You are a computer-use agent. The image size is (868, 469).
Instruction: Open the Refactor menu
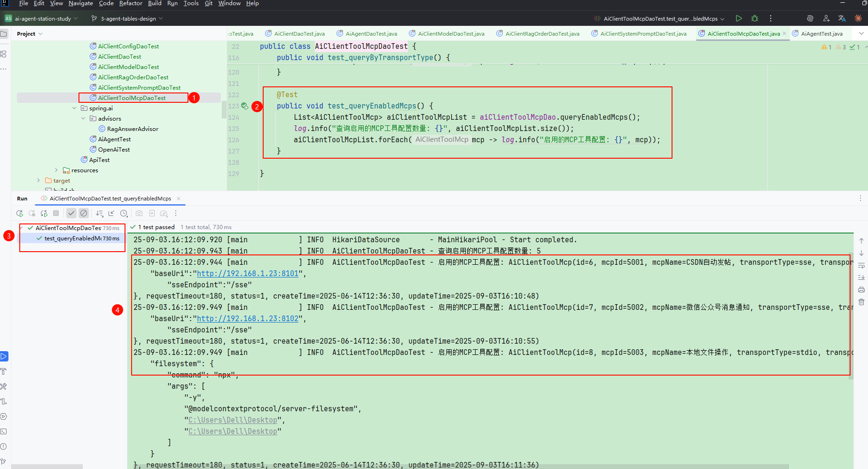tap(131, 3)
